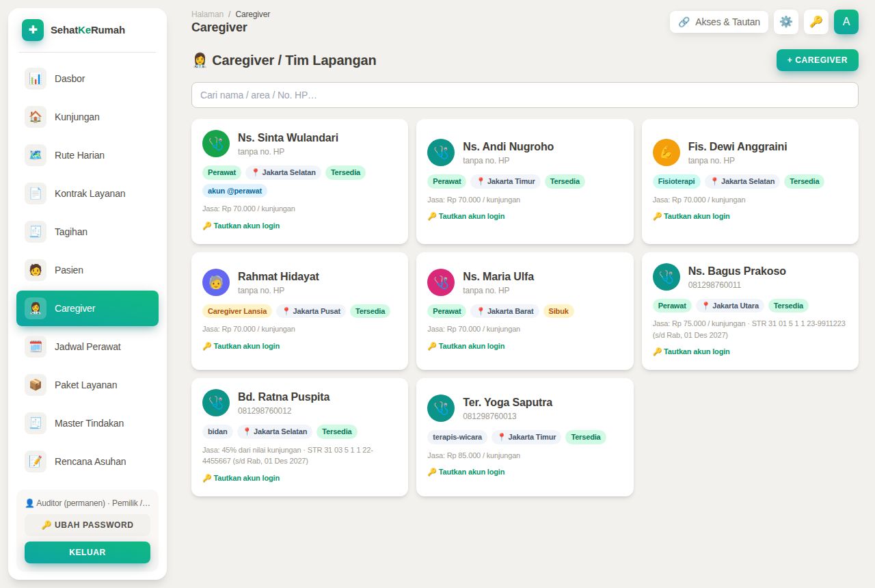Image resolution: width=875 pixels, height=588 pixels.
Task: Select the Kontrak Layanan menu item
Action: click(87, 193)
